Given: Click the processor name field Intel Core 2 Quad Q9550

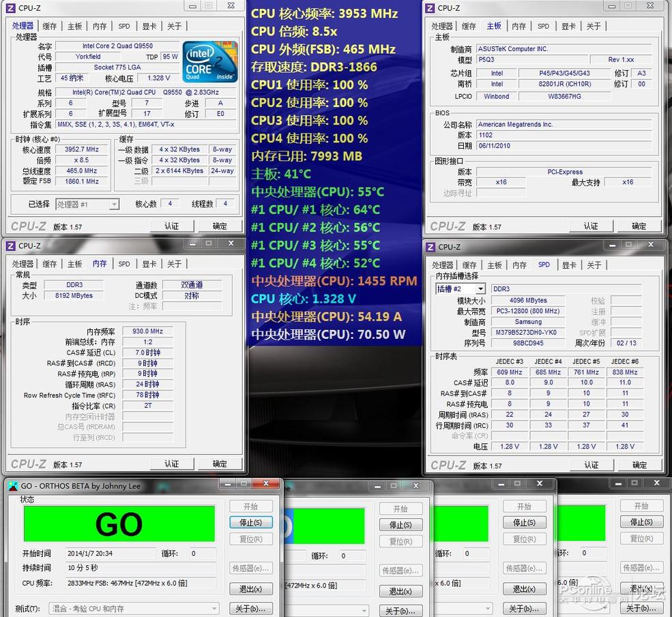Looking at the screenshot, I should (x=117, y=46).
